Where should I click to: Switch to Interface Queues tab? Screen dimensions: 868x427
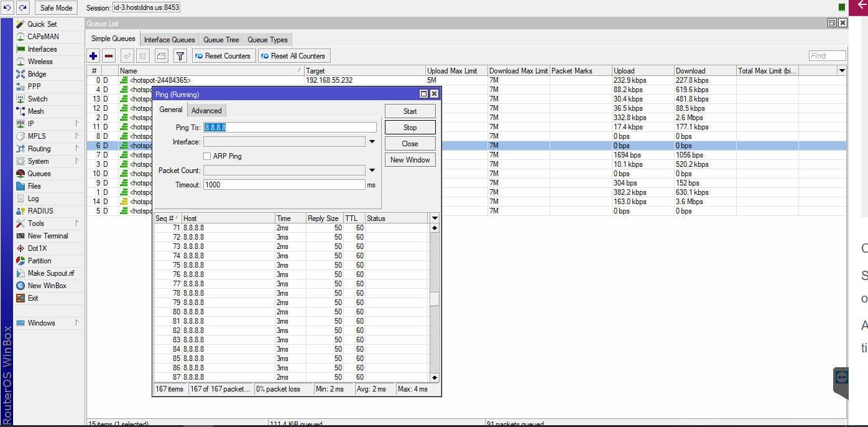(169, 40)
